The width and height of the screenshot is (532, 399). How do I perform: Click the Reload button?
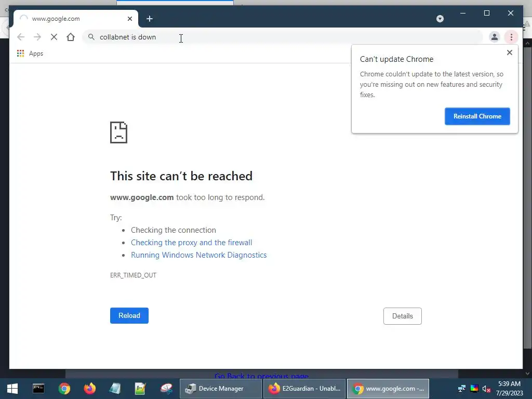pos(129,315)
